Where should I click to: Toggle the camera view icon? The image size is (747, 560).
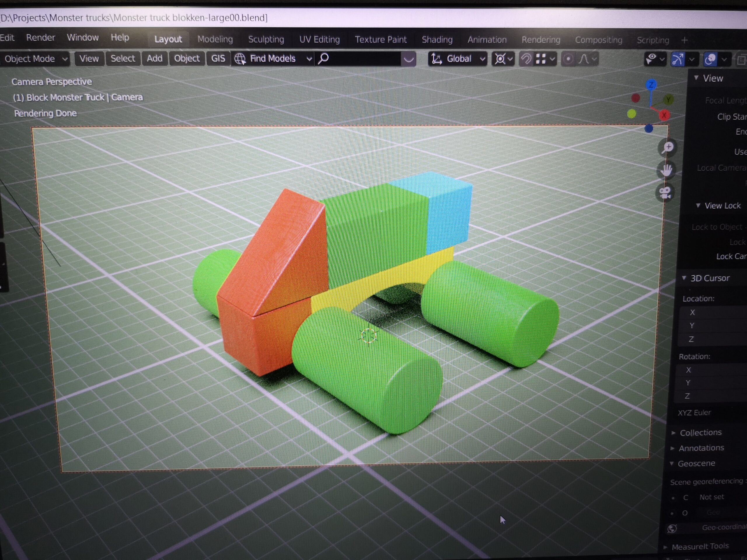(x=665, y=193)
